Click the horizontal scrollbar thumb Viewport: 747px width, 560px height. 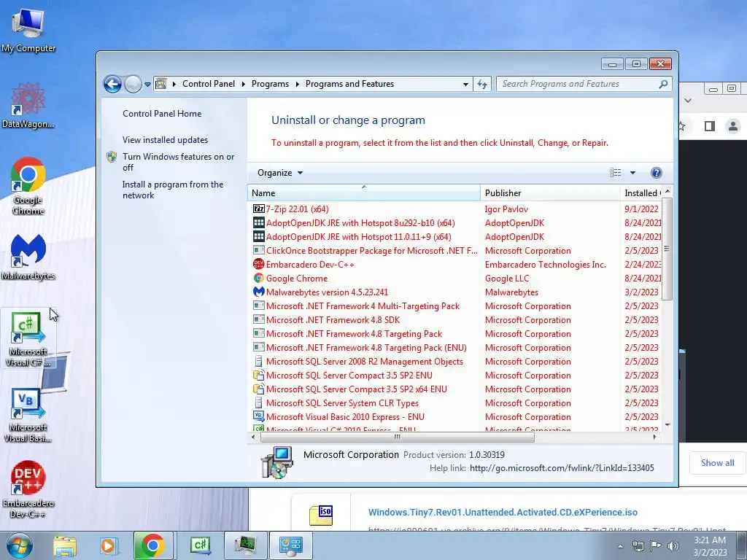coord(396,437)
